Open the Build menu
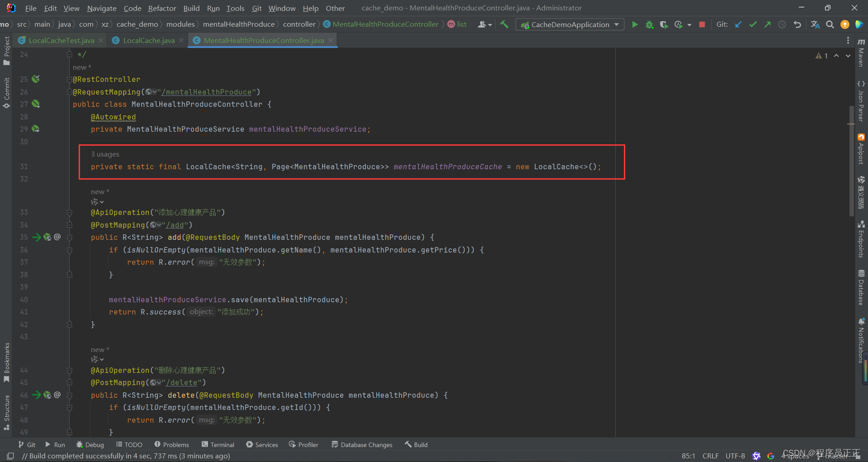 click(x=191, y=8)
